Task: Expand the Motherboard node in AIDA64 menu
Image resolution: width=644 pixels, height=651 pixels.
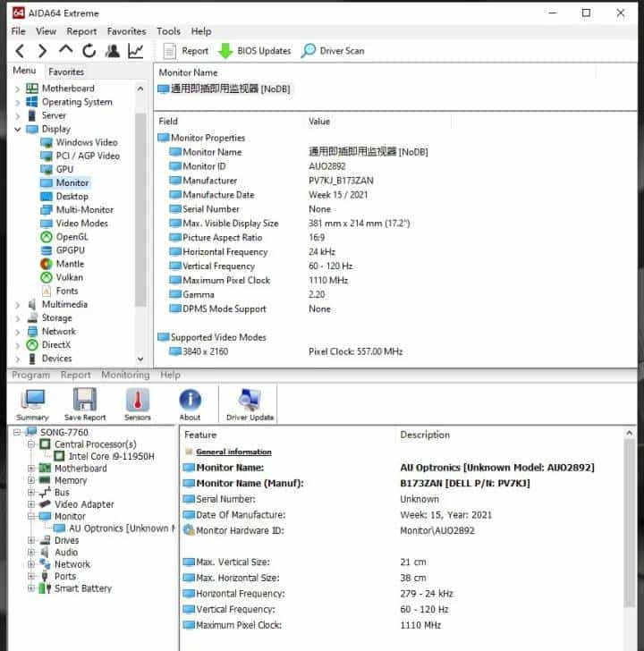Action: click(17, 89)
